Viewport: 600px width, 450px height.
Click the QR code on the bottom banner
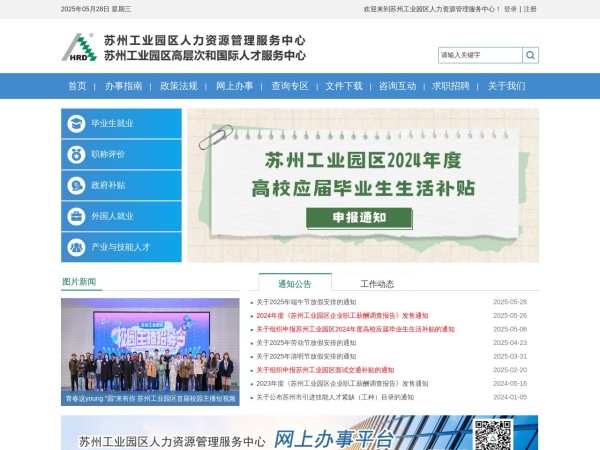tap(492, 435)
